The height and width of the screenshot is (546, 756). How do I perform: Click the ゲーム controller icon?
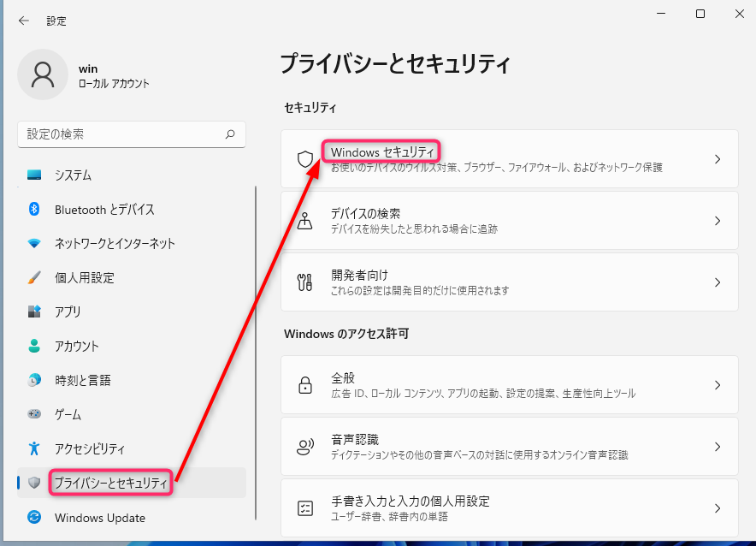[x=34, y=414]
